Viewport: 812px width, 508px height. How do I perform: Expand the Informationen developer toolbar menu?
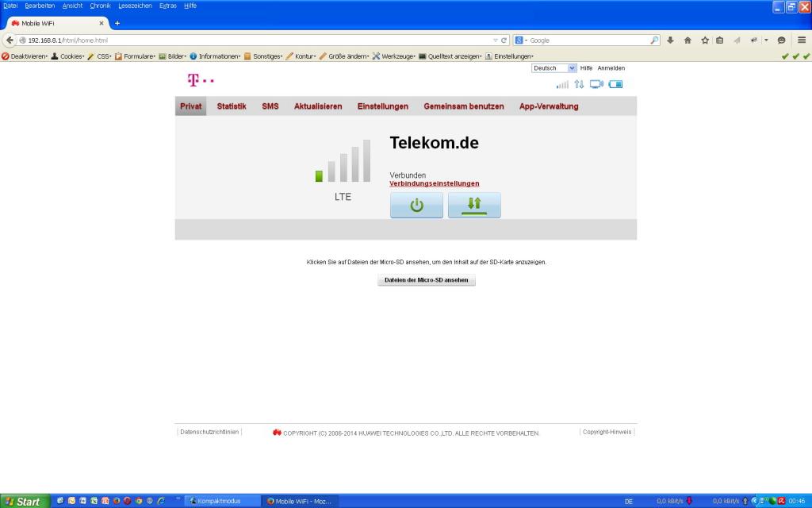tap(215, 56)
